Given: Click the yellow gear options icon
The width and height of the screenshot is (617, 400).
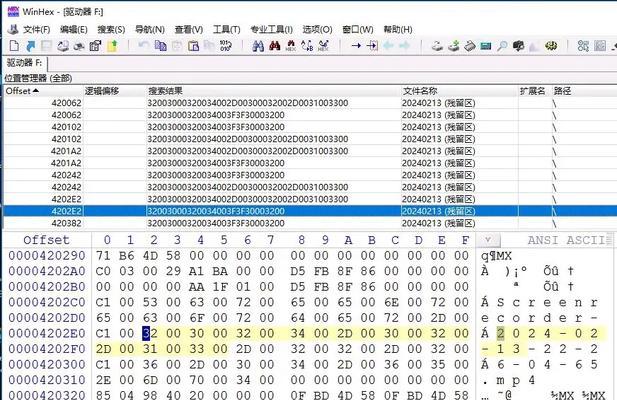Looking at the screenshot, I should point(551,46).
